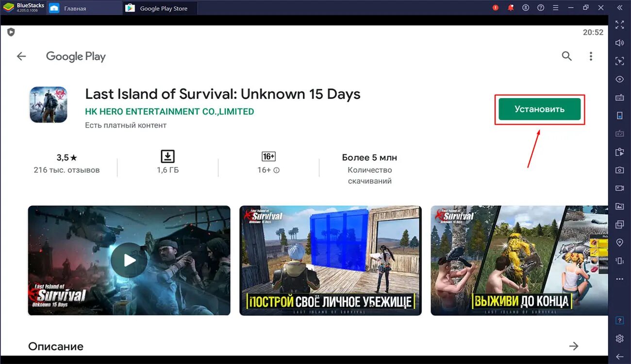Open the media gallery sidebar icon
This screenshot has height=364, width=631.
pos(619,206)
